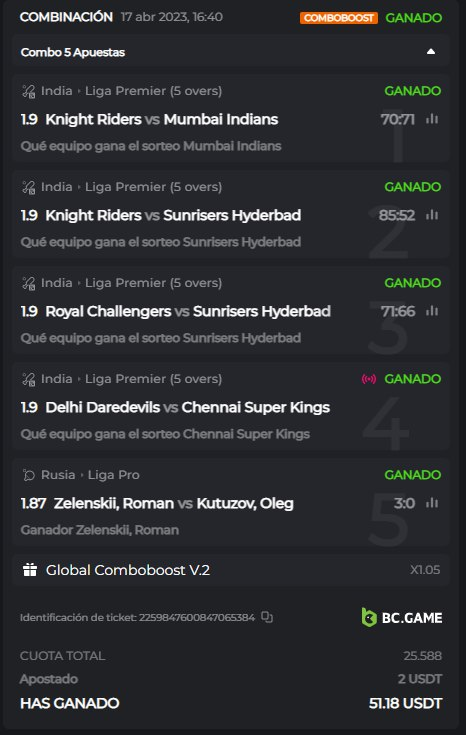Collapse the Combo 5 Apuestas section

pyautogui.click(x=430, y=52)
